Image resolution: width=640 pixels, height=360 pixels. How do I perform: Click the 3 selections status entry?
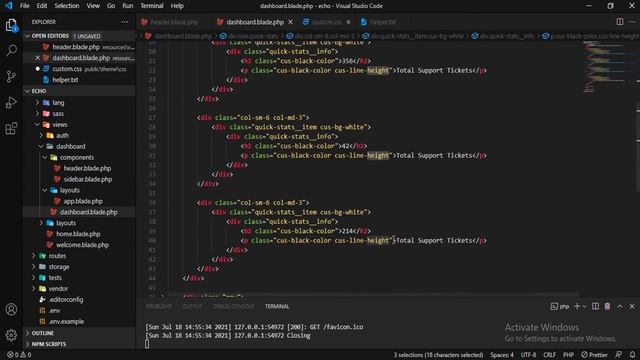pyautogui.click(x=438, y=355)
